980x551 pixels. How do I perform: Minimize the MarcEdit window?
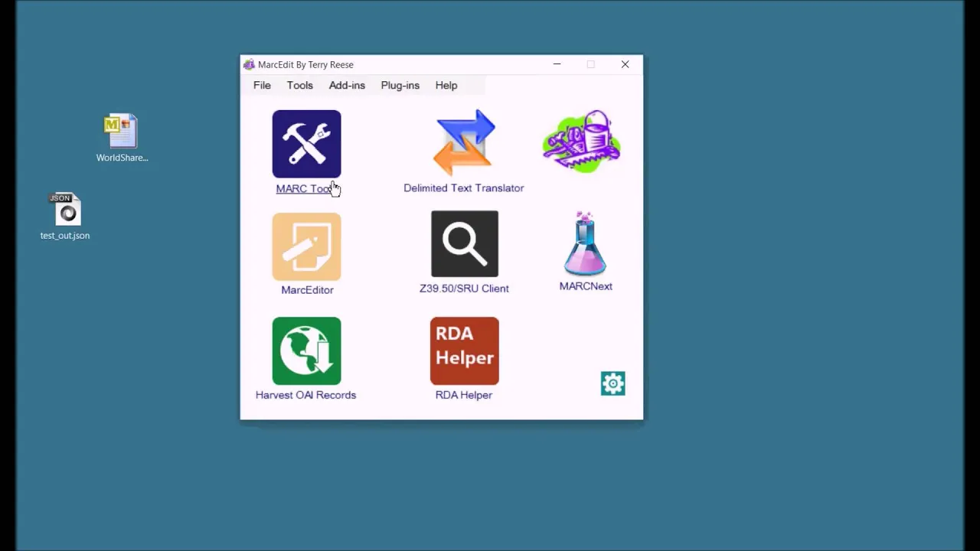[557, 64]
